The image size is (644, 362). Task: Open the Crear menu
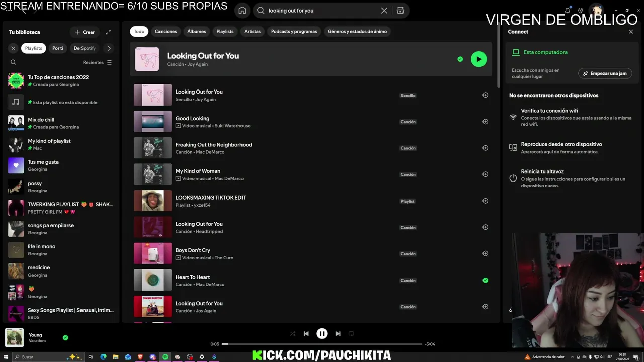(x=85, y=32)
